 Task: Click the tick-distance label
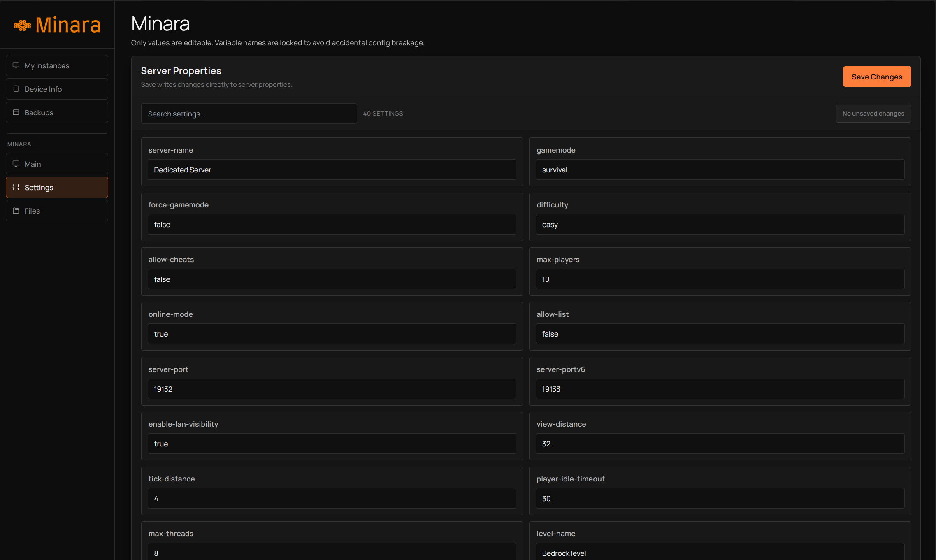[172, 479]
